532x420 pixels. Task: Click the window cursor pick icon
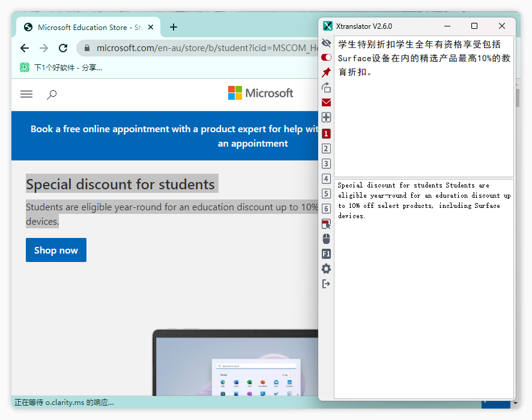click(x=326, y=224)
